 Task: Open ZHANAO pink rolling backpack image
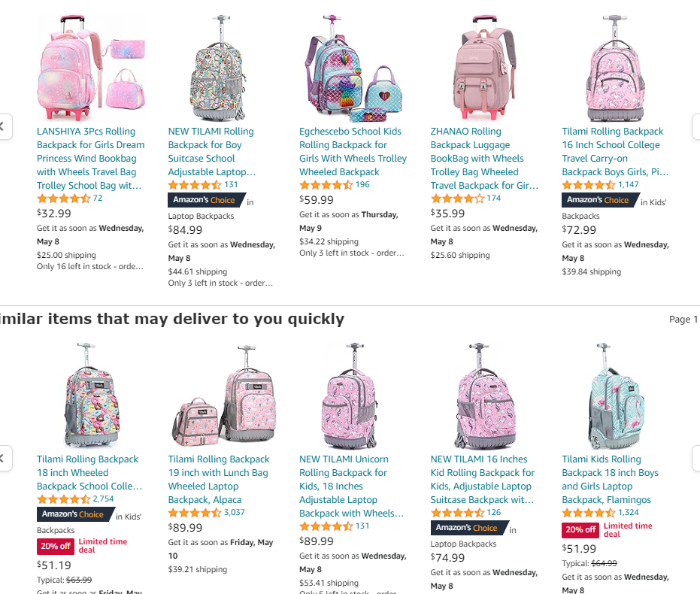tap(484, 68)
